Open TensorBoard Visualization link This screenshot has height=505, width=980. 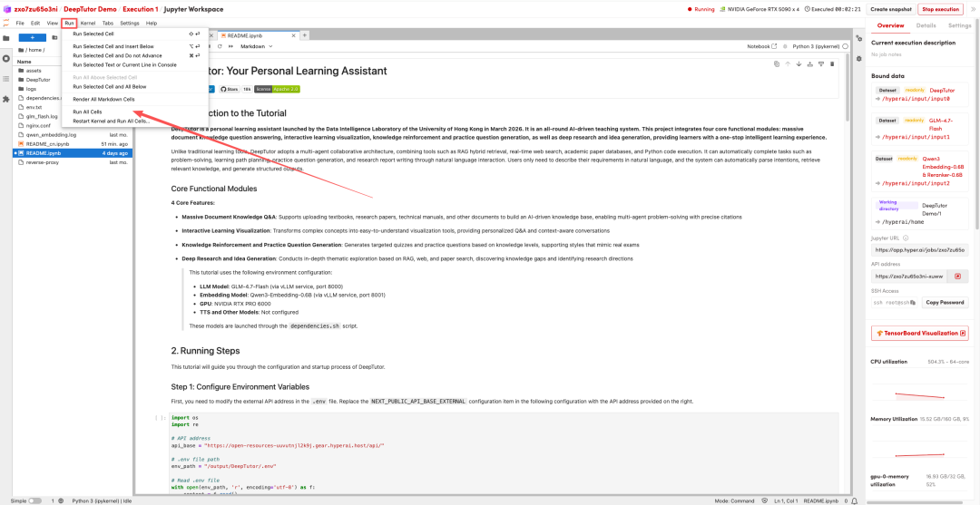tap(919, 333)
